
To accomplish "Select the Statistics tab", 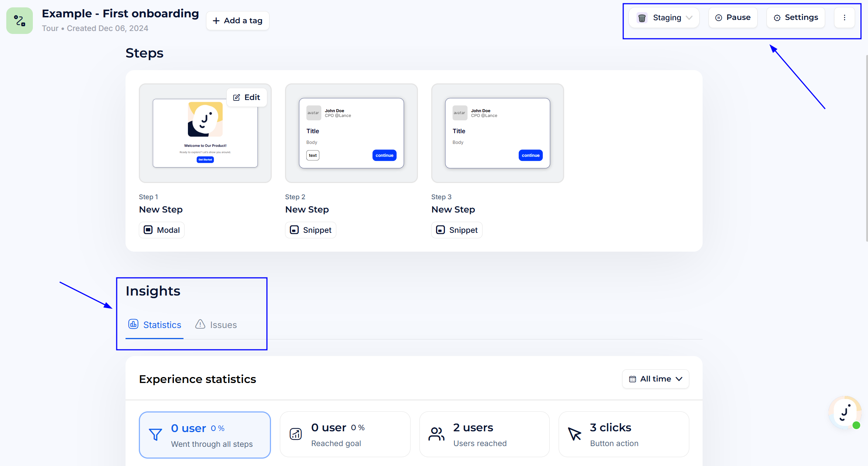I will (155, 325).
